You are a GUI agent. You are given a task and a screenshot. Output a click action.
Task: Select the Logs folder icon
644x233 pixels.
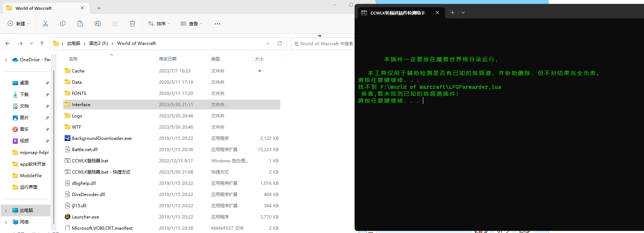pos(68,116)
